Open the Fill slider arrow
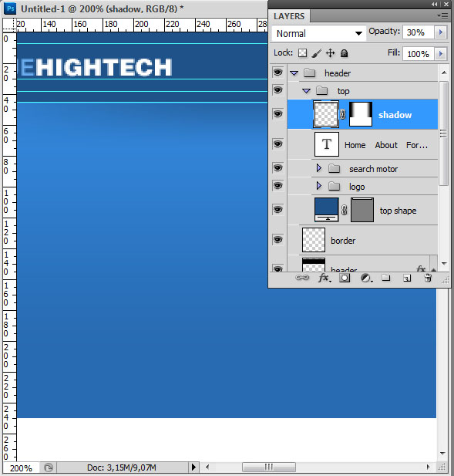This screenshot has width=454, height=476. 441,54
